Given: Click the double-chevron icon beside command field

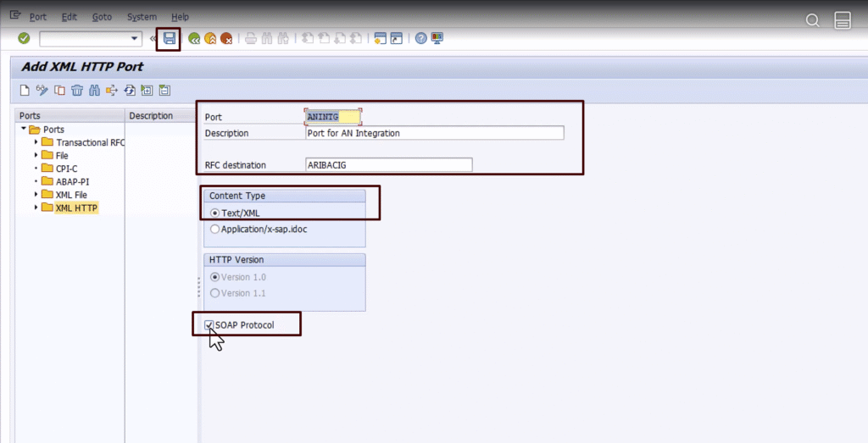Looking at the screenshot, I should tap(153, 38).
